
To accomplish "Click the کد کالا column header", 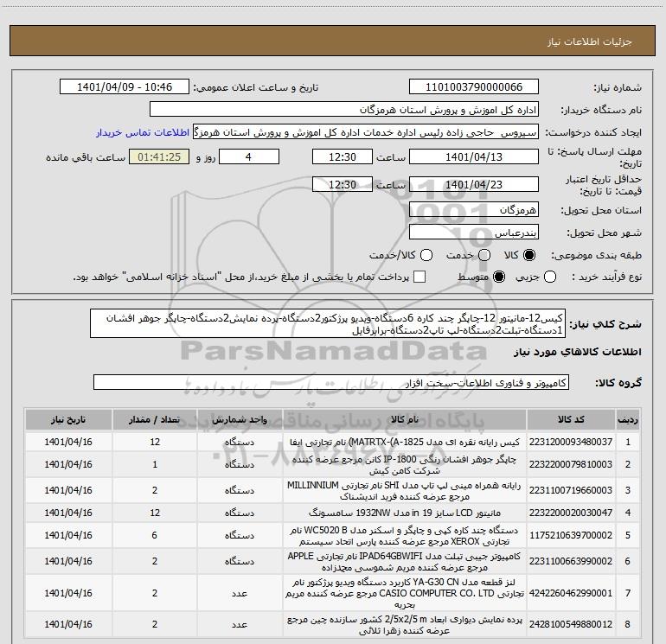I will pyautogui.click(x=571, y=419).
